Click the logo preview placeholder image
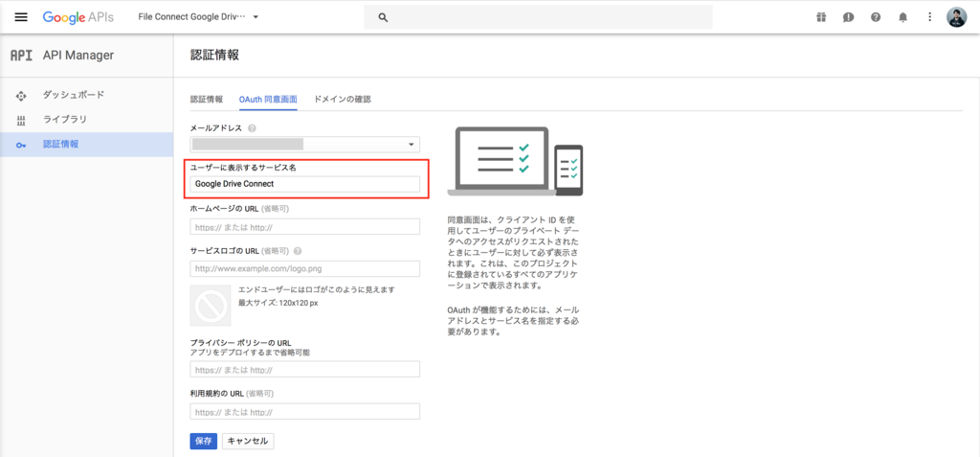Image resolution: width=980 pixels, height=457 pixels. (x=210, y=306)
